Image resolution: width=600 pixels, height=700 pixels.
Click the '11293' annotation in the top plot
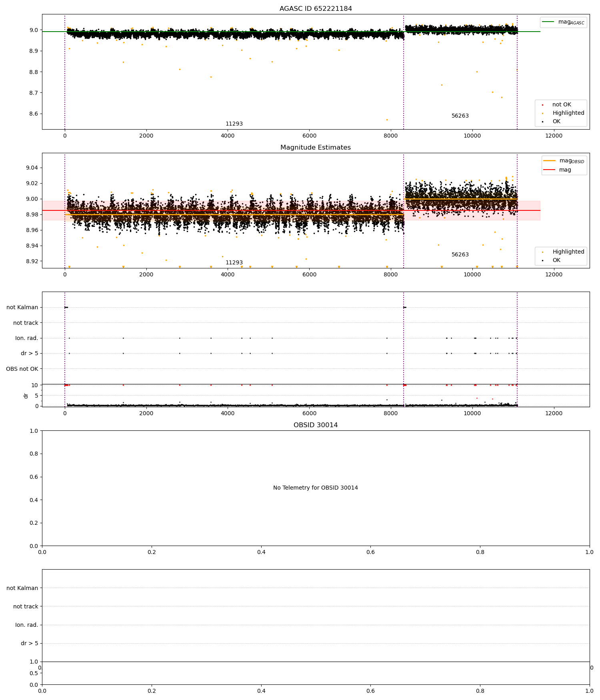pos(234,124)
